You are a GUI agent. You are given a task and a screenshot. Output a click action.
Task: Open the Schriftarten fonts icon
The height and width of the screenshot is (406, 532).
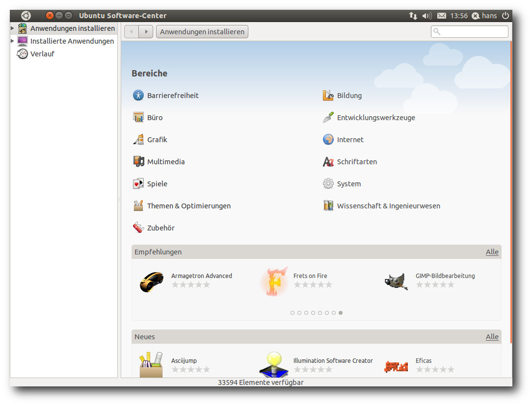pyautogui.click(x=328, y=162)
